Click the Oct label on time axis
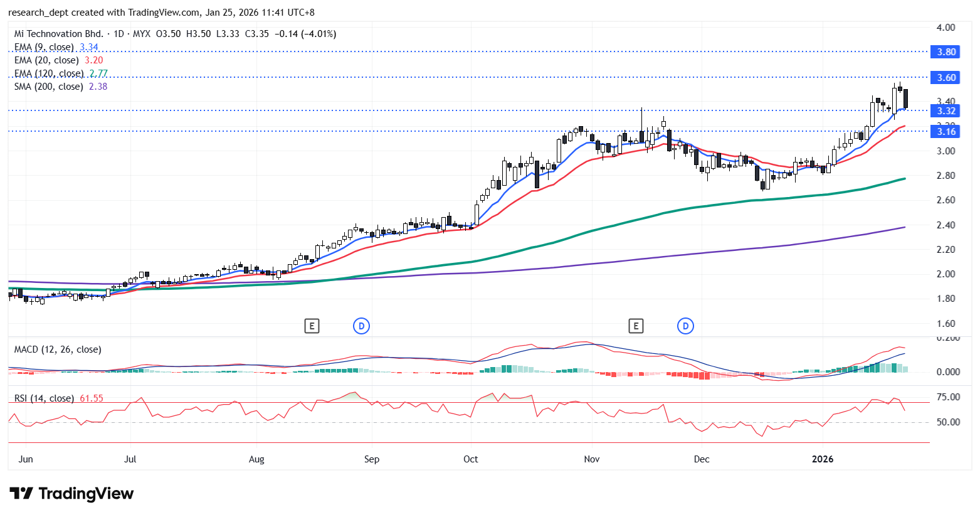980x517 pixels. tap(470, 459)
